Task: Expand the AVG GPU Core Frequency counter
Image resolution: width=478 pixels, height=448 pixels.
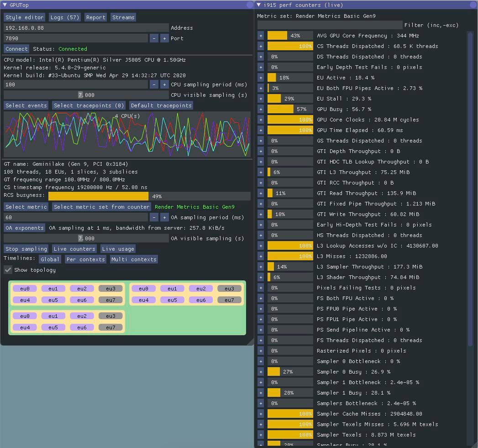Action: tap(260, 35)
